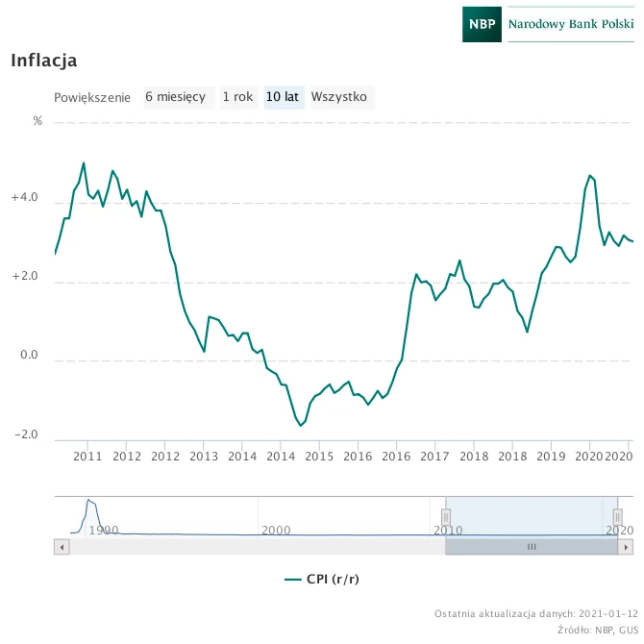Click the 2015 lowest point of CPI line
Screen dimensions: 644x644
pyautogui.click(x=301, y=426)
